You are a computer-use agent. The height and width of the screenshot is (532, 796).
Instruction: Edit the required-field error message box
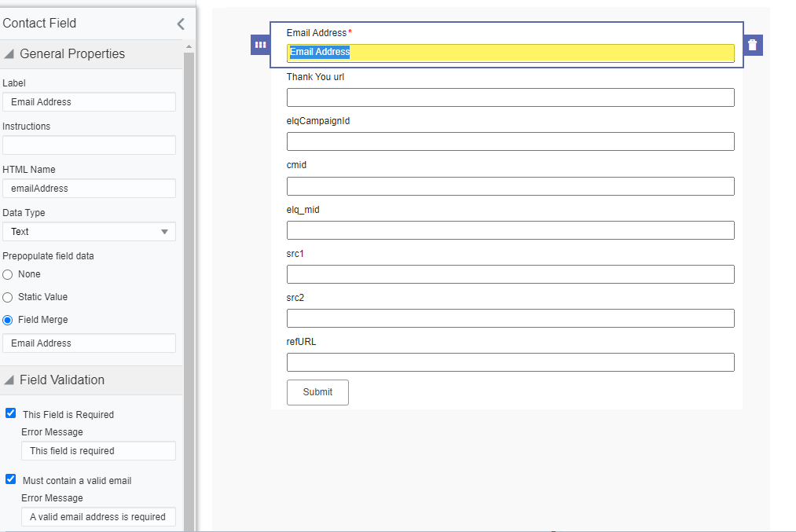tap(98, 451)
